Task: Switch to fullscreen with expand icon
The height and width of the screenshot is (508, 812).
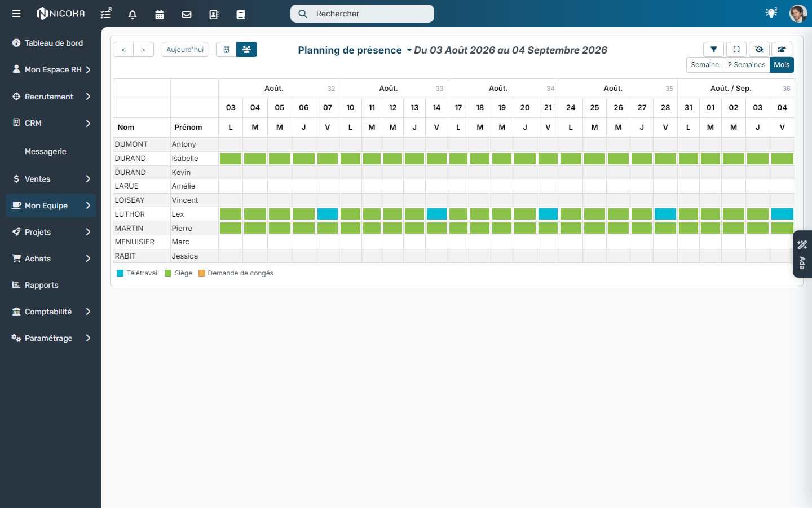Action: point(736,50)
